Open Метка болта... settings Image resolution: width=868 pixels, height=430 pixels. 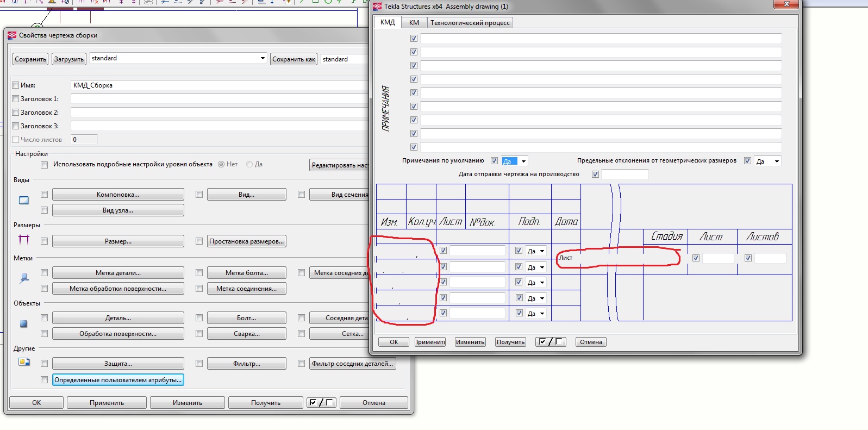coord(247,273)
